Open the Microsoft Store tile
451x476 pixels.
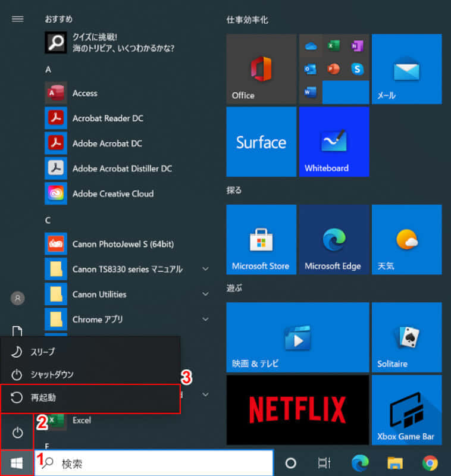(261, 240)
